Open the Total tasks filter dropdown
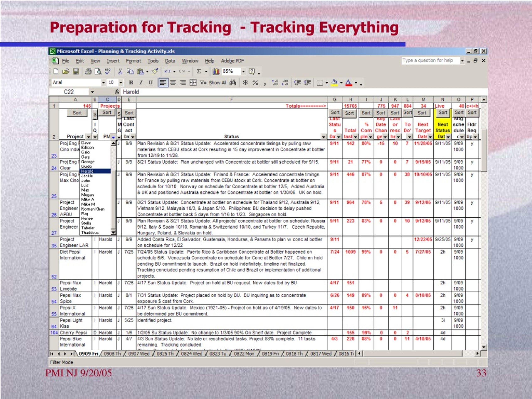This screenshot has width=532, height=399. (356, 137)
